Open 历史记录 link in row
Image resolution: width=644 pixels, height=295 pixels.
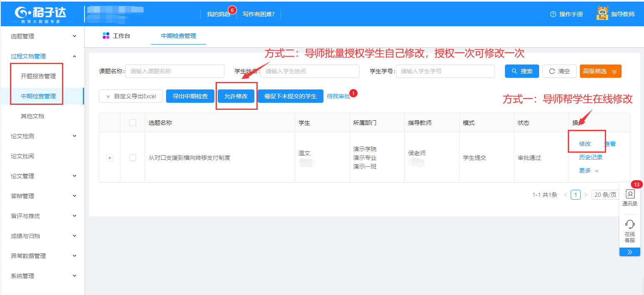(590, 157)
